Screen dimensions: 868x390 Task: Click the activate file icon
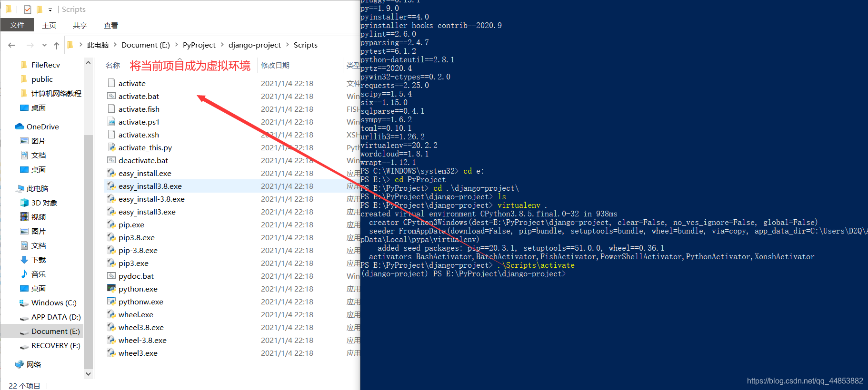pos(111,83)
